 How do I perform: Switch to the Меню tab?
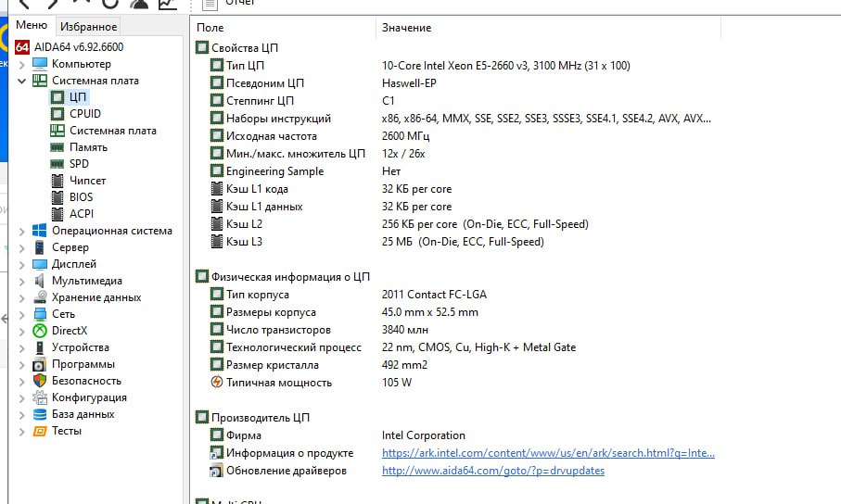pyautogui.click(x=32, y=25)
